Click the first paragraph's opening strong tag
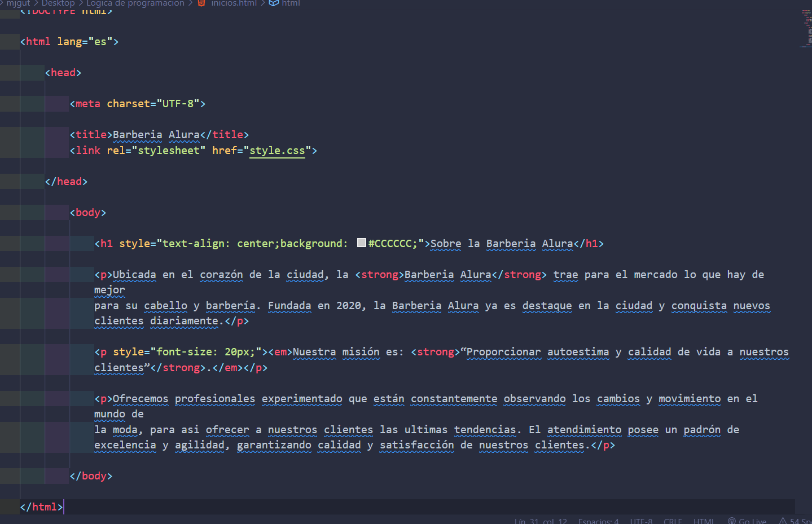 (x=380, y=275)
